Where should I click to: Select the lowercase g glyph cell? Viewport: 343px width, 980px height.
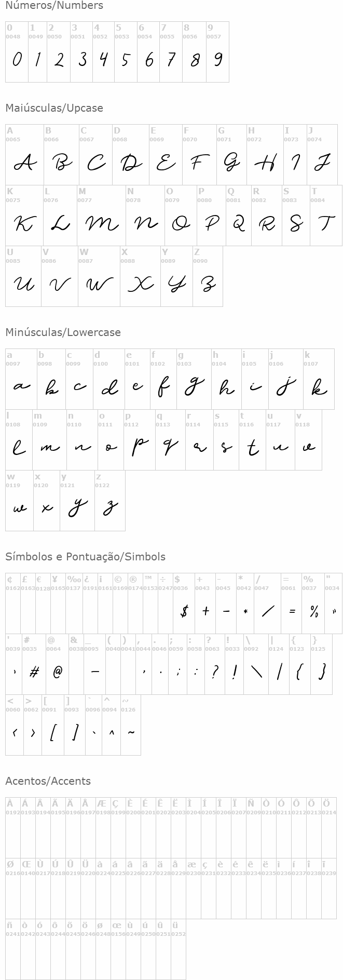[x=194, y=379]
